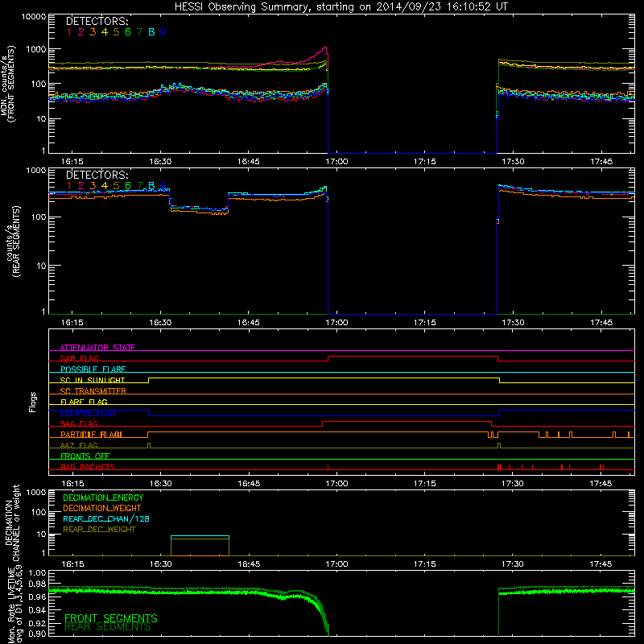Viewport: 644px width, 644px height.
Task: Select cyan detector 8 in front segments legend
Action: (x=151, y=32)
